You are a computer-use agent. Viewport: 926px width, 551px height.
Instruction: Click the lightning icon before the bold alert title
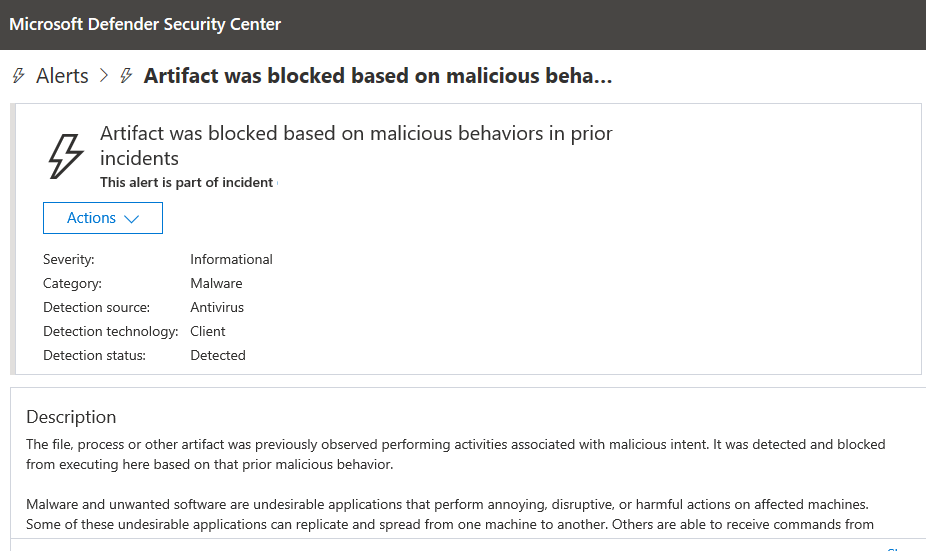[x=126, y=76]
